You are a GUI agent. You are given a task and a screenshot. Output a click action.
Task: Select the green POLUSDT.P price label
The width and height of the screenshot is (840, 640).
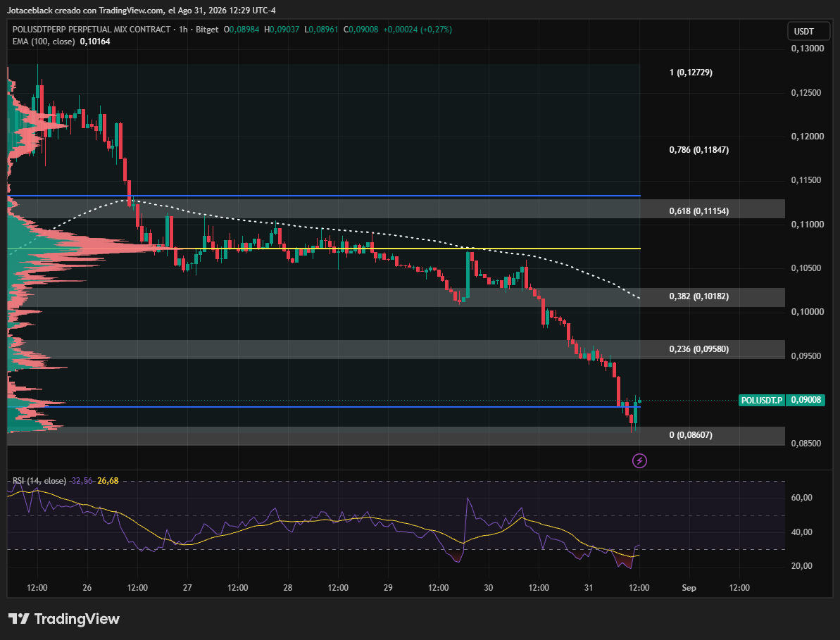tap(762, 400)
